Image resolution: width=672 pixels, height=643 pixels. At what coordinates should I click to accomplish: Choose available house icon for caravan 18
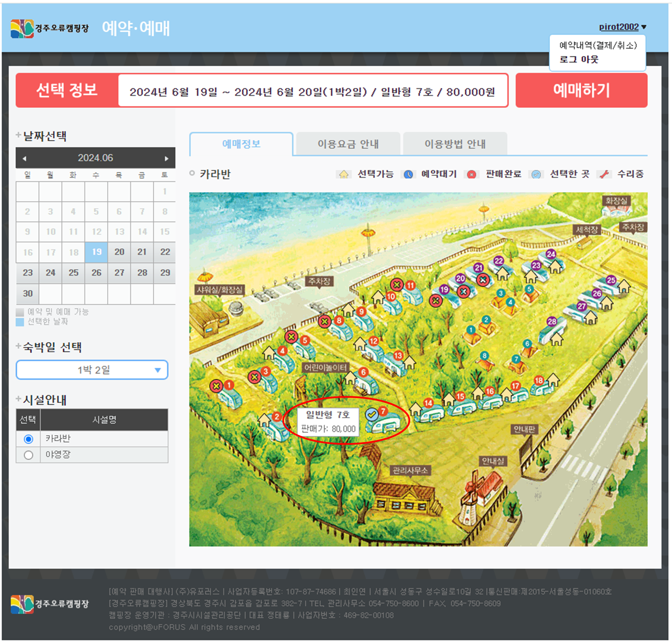pyautogui.click(x=553, y=380)
